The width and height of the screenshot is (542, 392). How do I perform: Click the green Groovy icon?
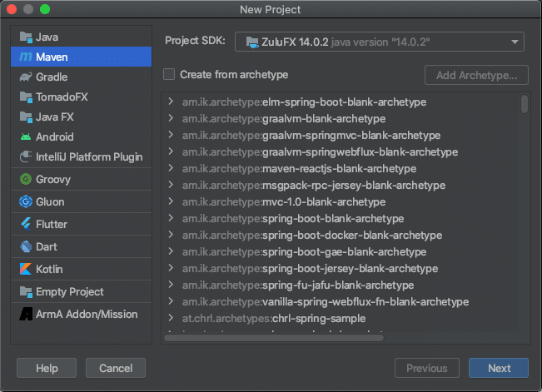click(26, 179)
